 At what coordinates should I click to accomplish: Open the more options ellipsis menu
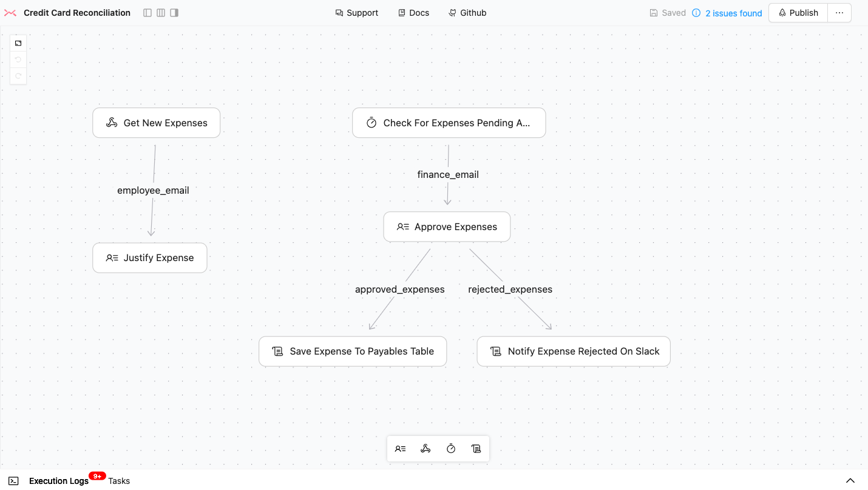pyautogui.click(x=839, y=13)
